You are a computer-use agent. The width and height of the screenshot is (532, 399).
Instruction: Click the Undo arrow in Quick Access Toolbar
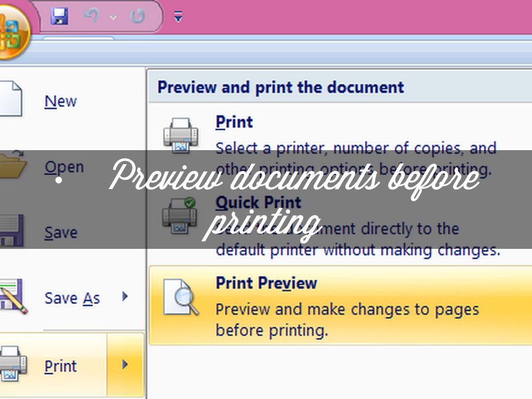pyautogui.click(x=91, y=17)
